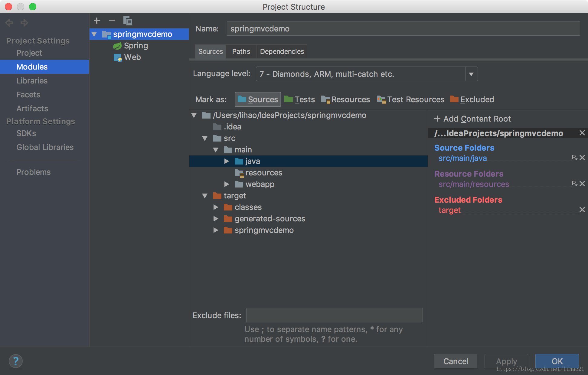Select the Spring facet under springmvcdemo
Screen dimensions: 588x375
(x=136, y=46)
